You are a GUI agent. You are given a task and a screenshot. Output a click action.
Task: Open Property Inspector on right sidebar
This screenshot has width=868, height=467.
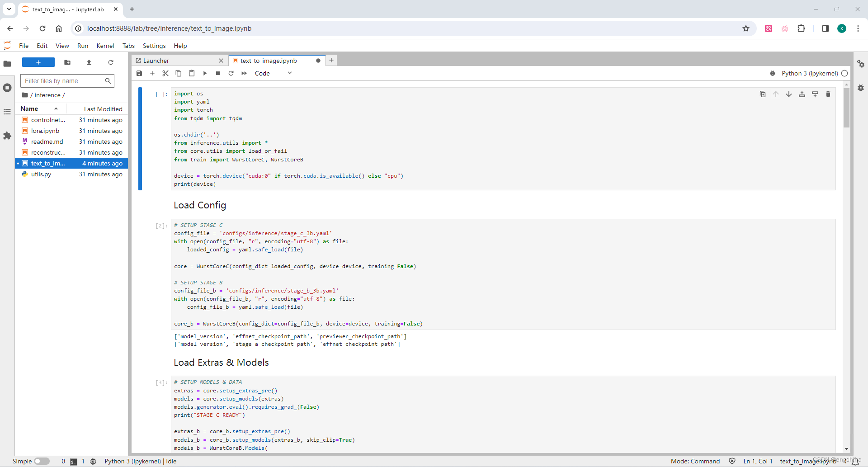point(861,64)
